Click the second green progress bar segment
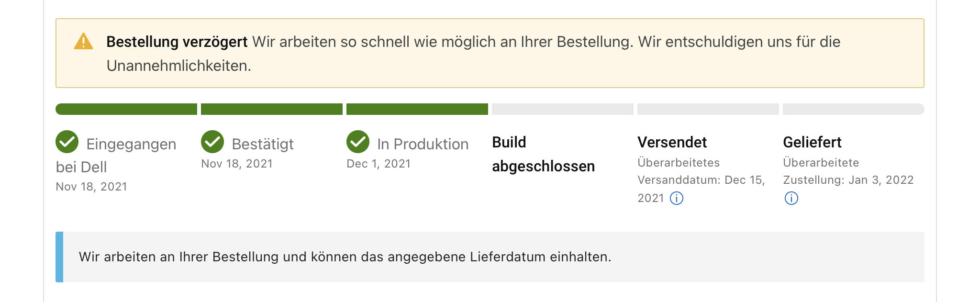This screenshot has height=302, width=980. pos(272,109)
